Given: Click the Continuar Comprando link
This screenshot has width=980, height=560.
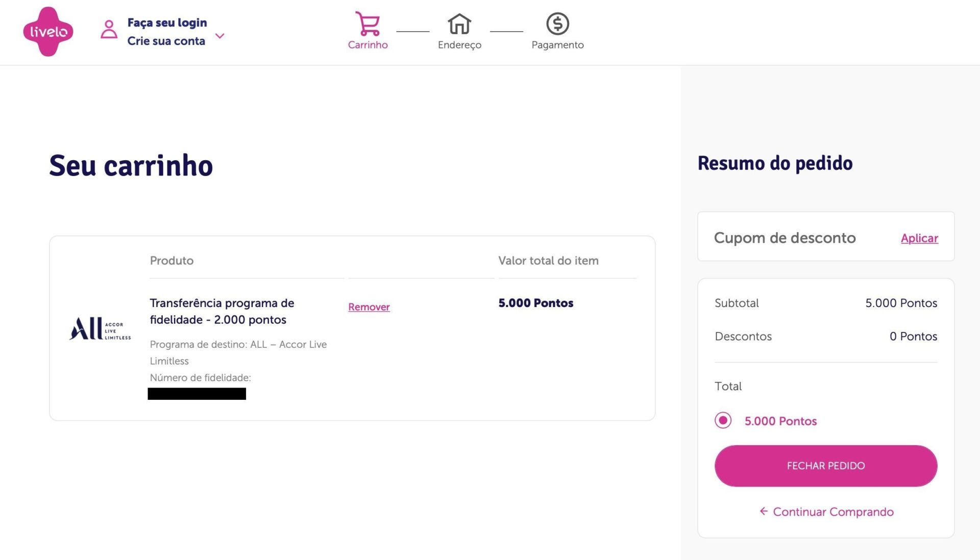Looking at the screenshot, I should (833, 512).
